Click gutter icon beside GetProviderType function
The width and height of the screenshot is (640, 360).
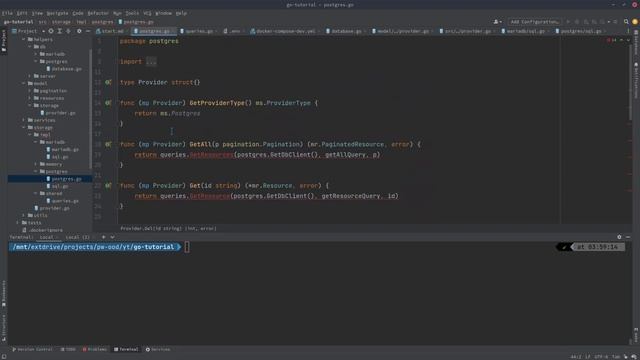click(108, 103)
